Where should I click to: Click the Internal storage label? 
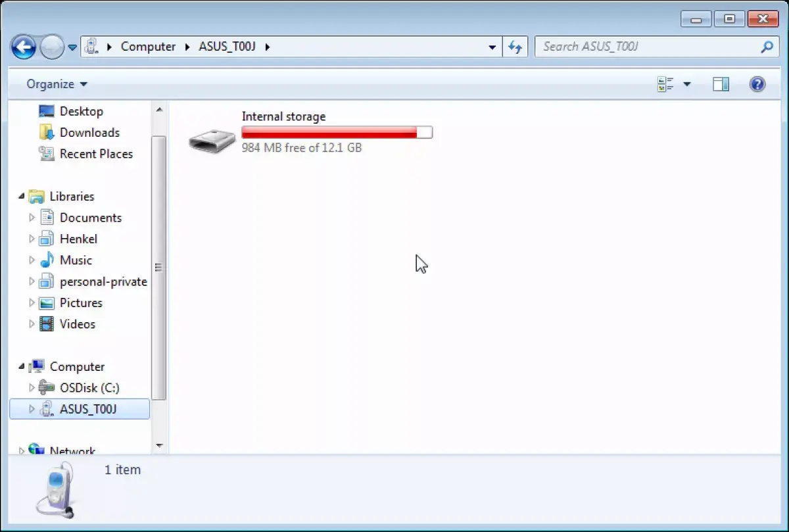point(283,116)
